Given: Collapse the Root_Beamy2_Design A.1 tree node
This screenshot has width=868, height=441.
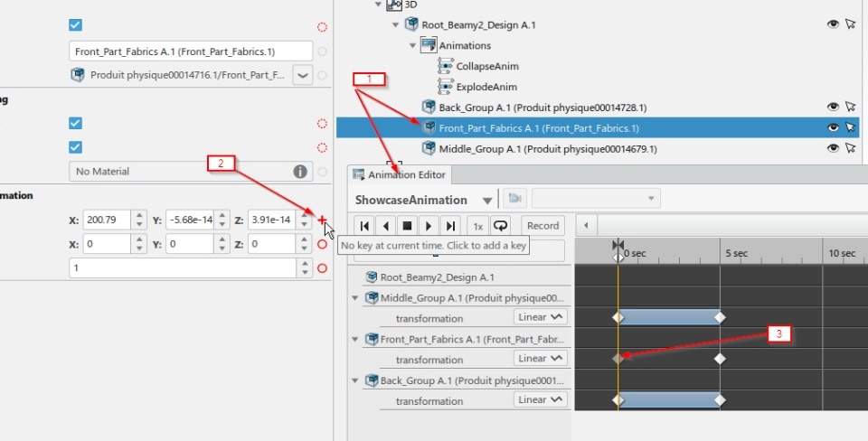Looking at the screenshot, I should point(395,25).
